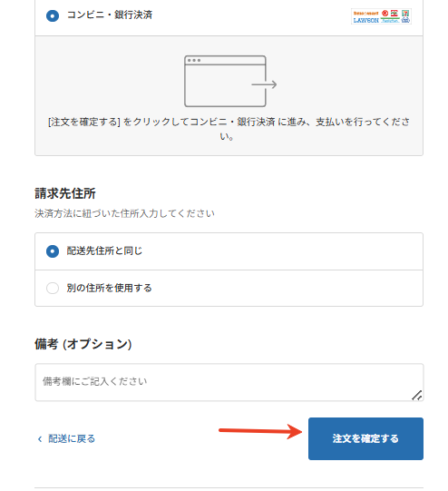Select the コンビニ・銀行決済 radio button

pos(53,15)
